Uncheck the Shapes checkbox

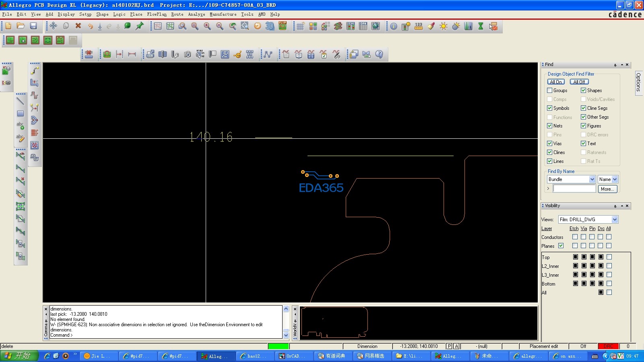pyautogui.click(x=583, y=90)
